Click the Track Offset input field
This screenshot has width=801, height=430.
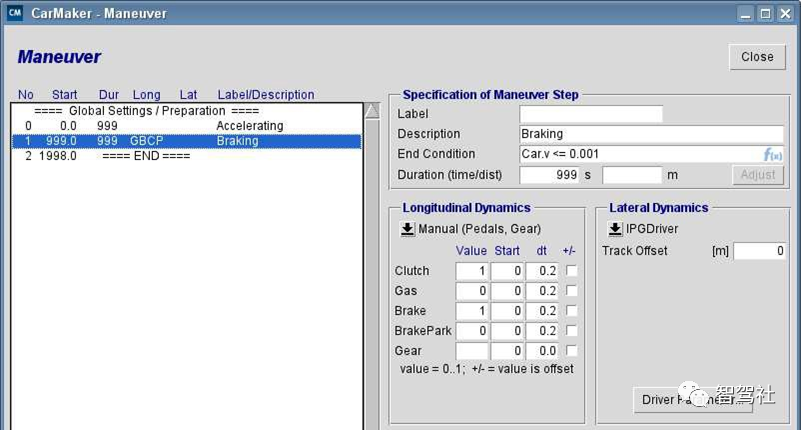pyautogui.click(x=760, y=251)
